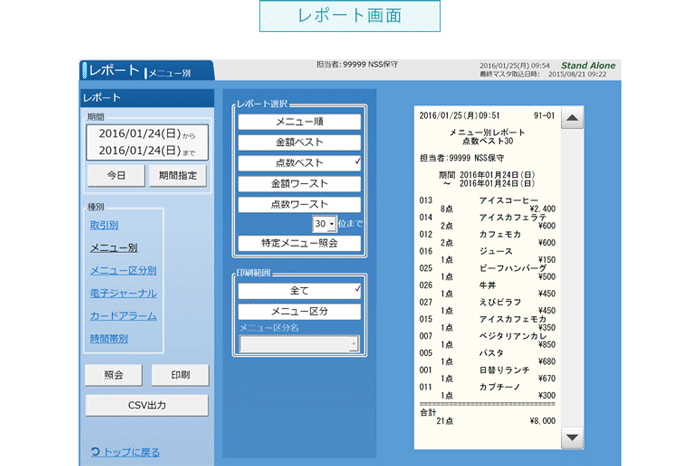Click the start date 2016/01/24(日) から
This screenshot has height=466, width=700.
click(147, 134)
